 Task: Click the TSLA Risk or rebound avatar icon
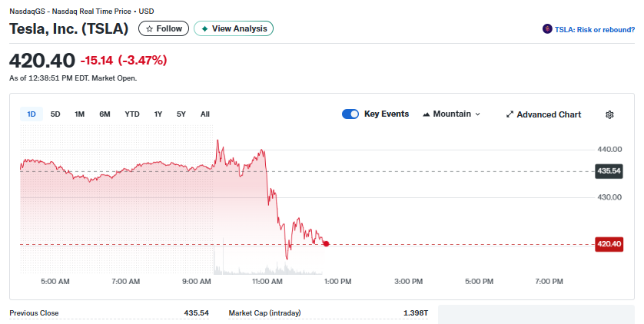[547, 29]
